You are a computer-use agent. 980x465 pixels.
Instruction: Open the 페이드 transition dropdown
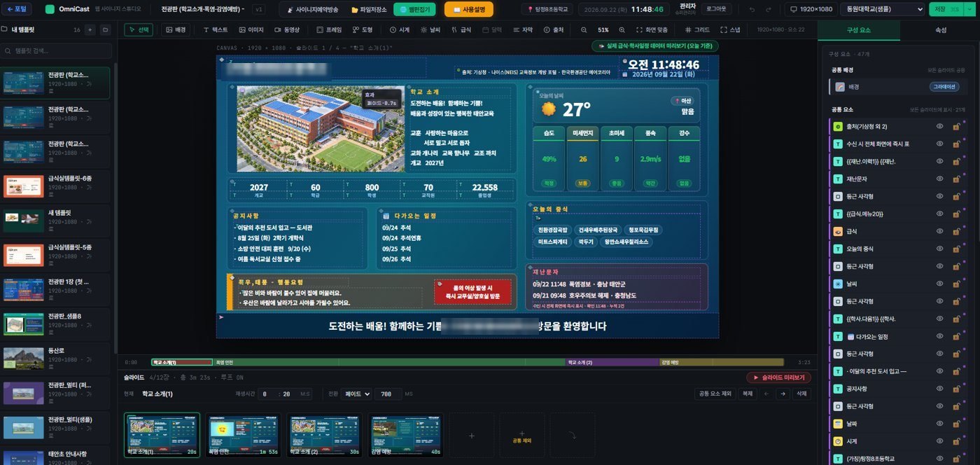pyautogui.click(x=357, y=394)
